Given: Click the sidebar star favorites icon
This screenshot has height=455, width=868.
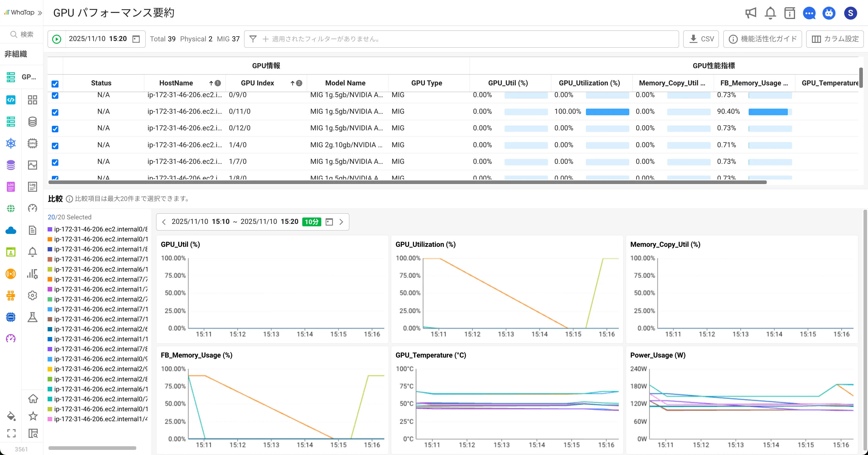Looking at the screenshot, I should pyautogui.click(x=33, y=416).
